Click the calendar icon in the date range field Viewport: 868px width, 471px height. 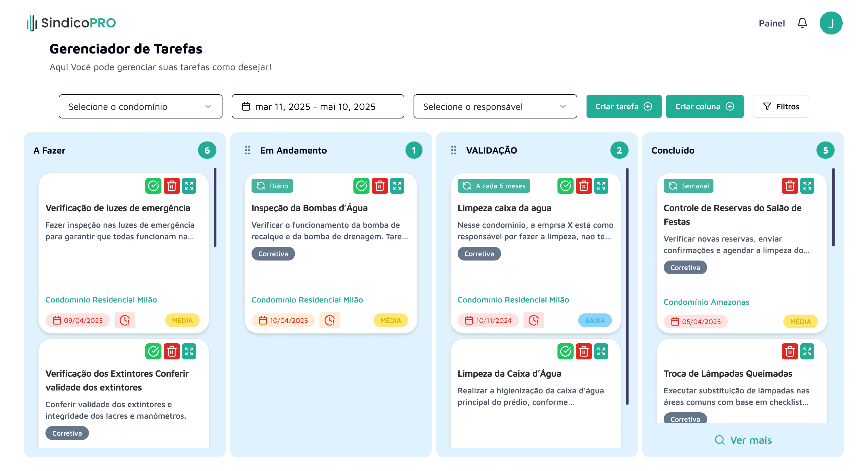pyautogui.click(x=246, y=106)
